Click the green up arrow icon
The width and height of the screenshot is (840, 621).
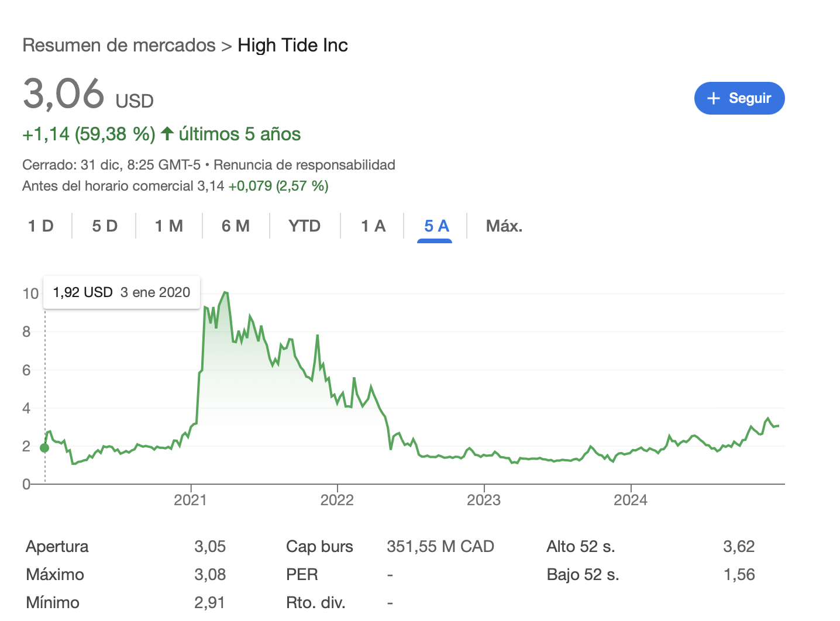(167, 133)
